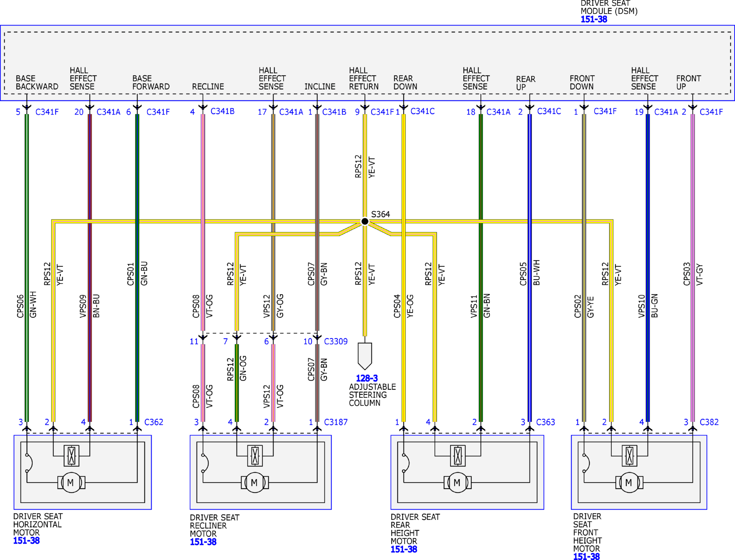
Task: Click the VPS11 circuit label
Action: click(474, 306)
